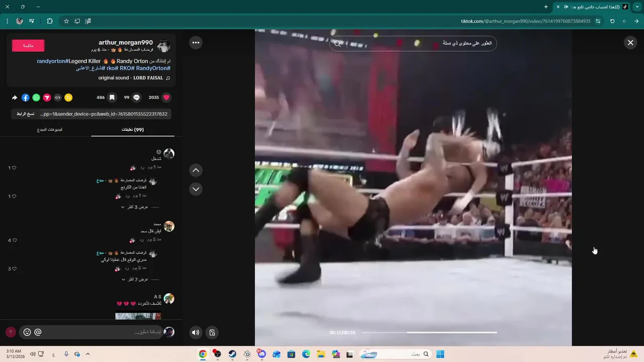Screen dimensions: 644x362
Task: Navigate back in browser
Action: (x=636, y=21)
